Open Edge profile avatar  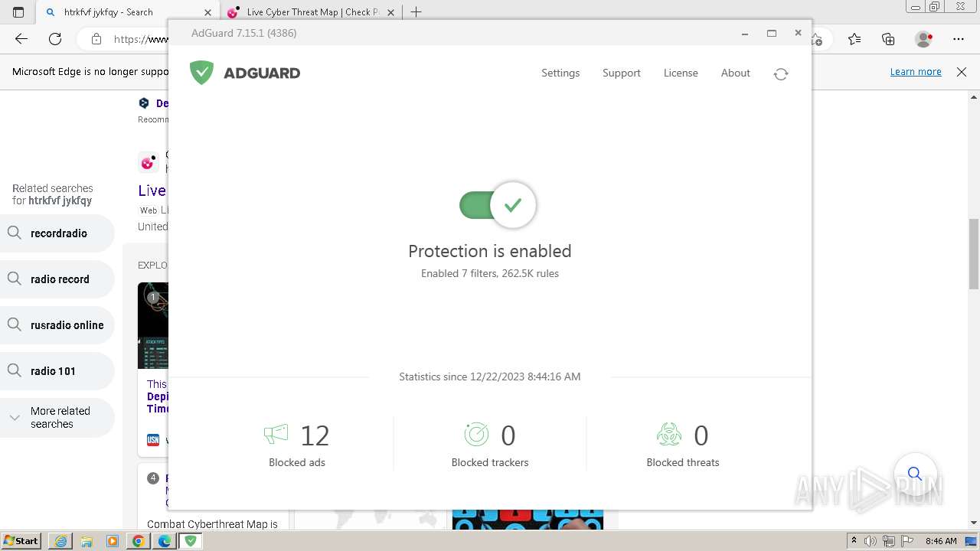(x=923, y=39)
